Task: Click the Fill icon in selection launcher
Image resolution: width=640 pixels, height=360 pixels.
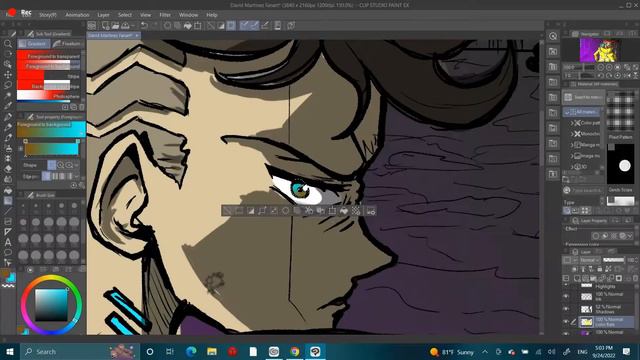Action: pyautogui.click(x=344, y=211)
